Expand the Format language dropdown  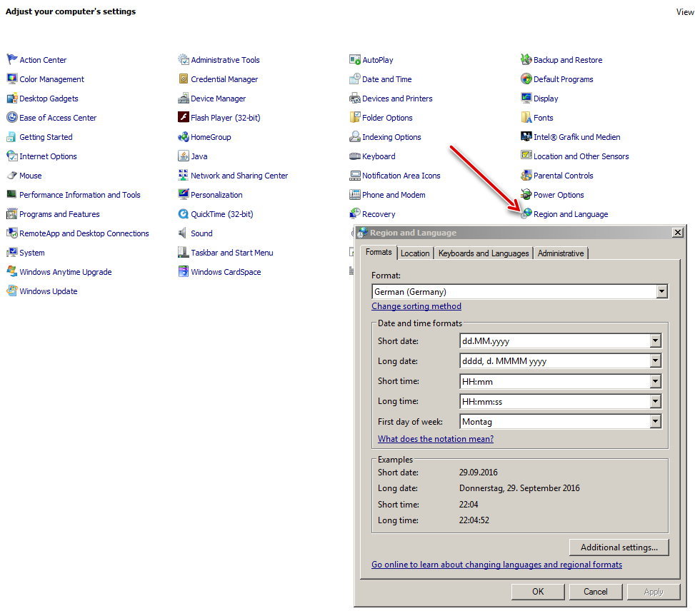coord(661,291)
